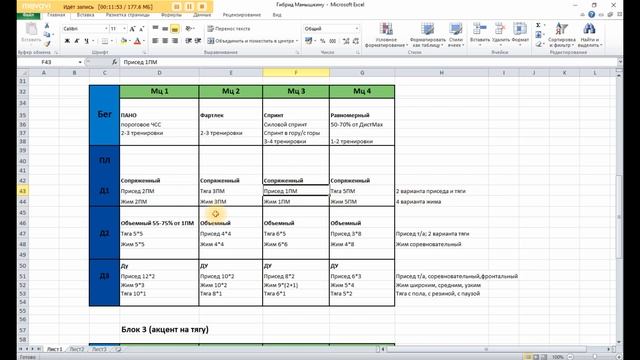Switch to the Формулы ribbon tab
This screenshot has width=640, height=360.
point(171,15)
